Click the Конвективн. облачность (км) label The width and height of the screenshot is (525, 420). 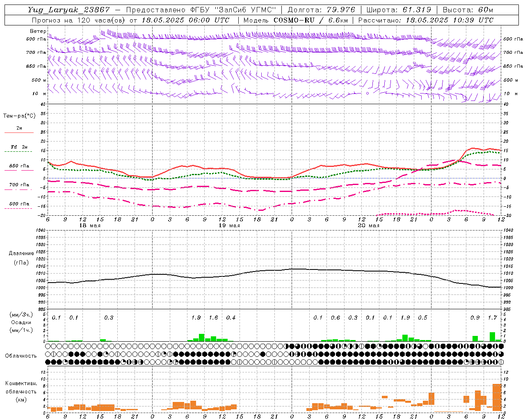21,391
